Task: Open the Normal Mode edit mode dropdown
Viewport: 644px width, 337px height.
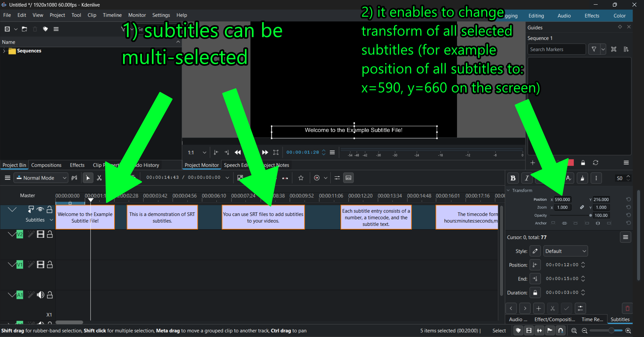Action: [42, 178]
